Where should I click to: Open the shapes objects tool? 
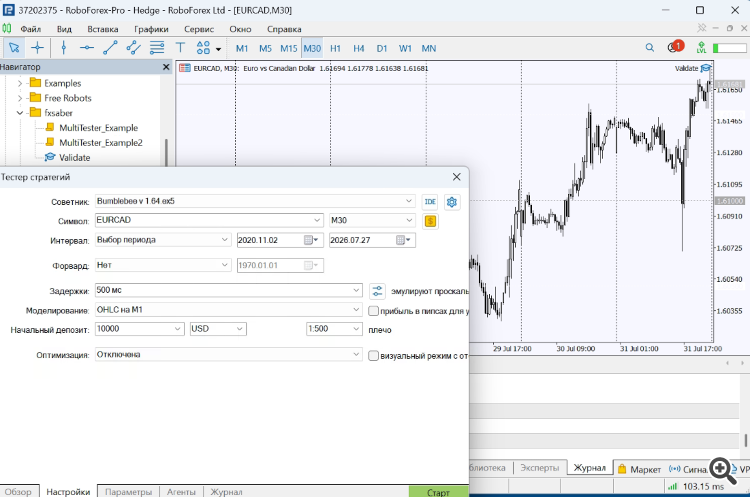[203, 48]
